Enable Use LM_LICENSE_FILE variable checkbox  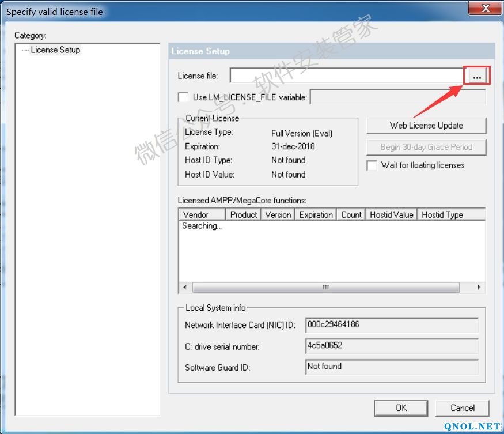[183, 97]
